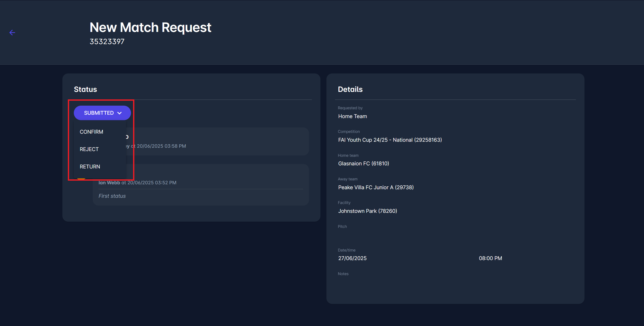The height and width of the screenshot is (326, 644).
Task: Click the date 27/06/2025
Action: [x=352, y=258]
